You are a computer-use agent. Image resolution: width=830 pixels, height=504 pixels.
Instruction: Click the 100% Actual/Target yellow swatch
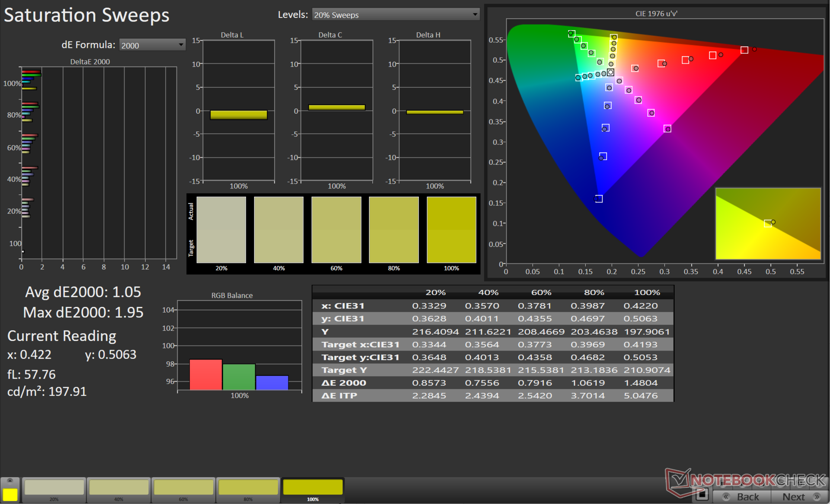[x=451, y=230]
